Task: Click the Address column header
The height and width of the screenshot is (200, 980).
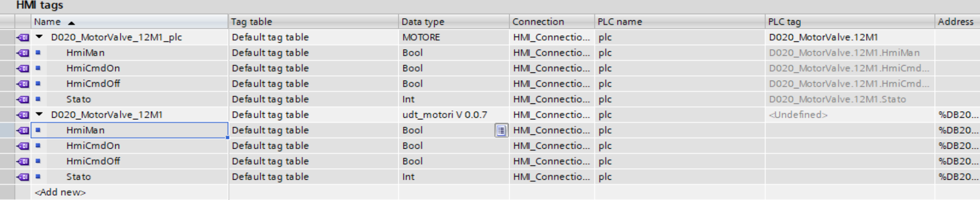Action: click(956, 22)
